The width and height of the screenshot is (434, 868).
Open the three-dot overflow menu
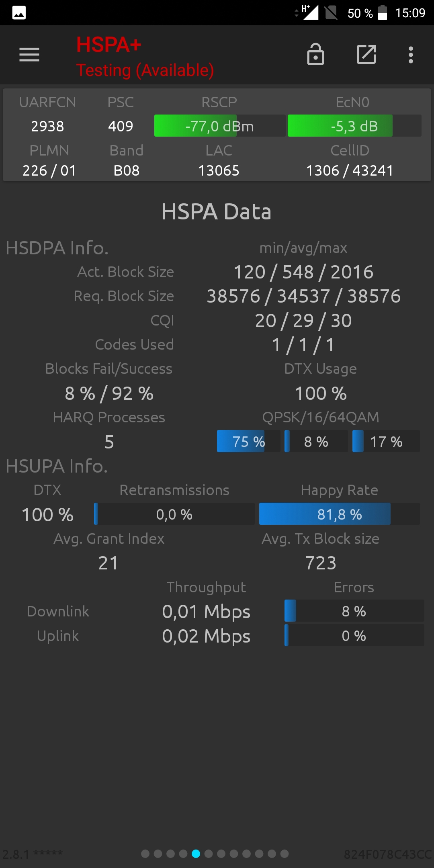[x=411, y=55]
